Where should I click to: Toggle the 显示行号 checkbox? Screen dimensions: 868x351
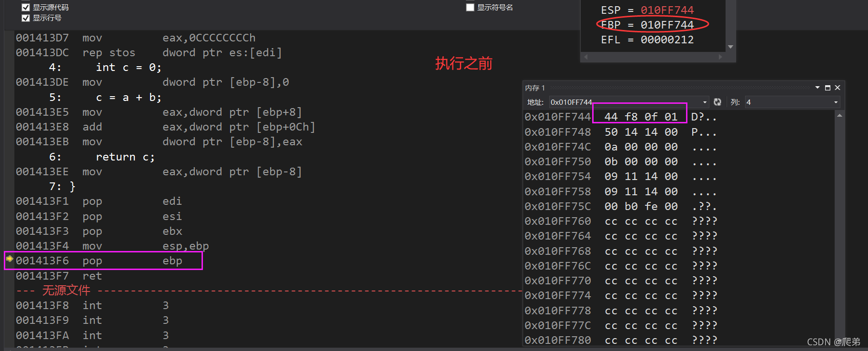[26, 18]
